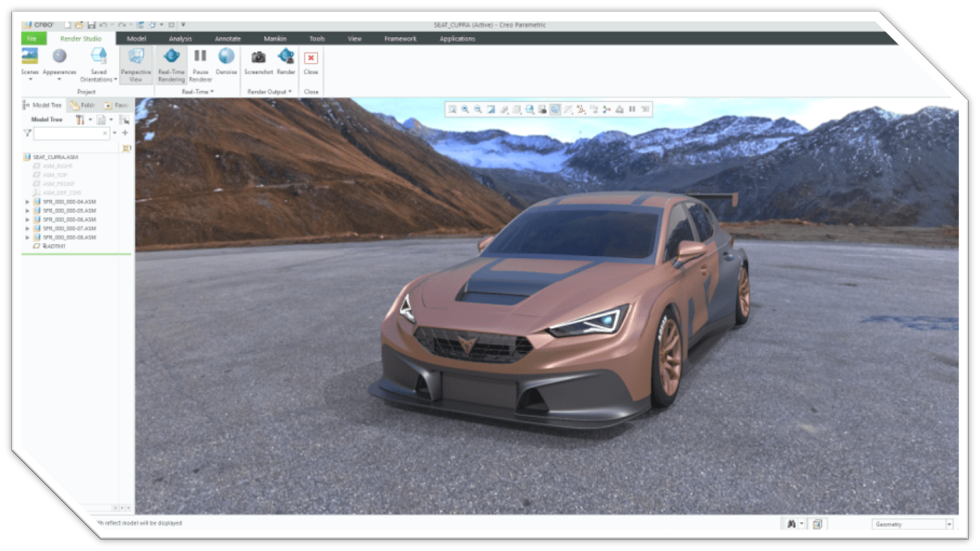Expand SPR_000_000-08.ASM node

(x=28, y=237)
